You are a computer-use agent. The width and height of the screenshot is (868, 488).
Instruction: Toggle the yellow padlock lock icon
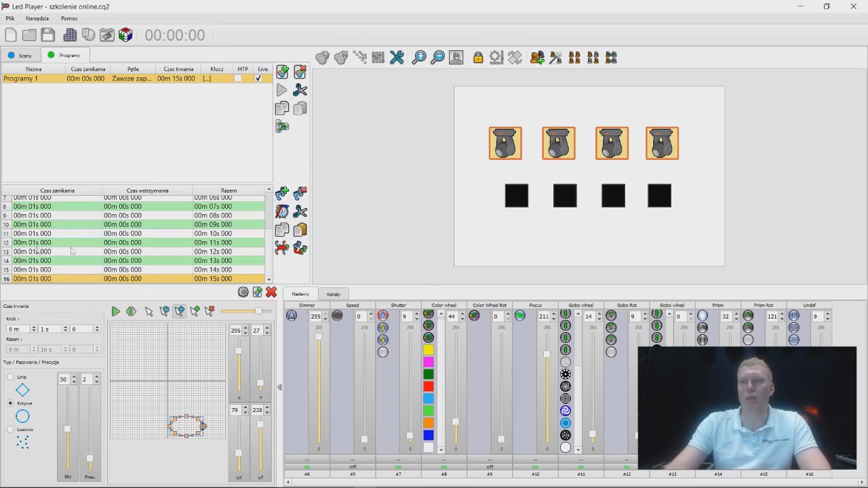478,58
